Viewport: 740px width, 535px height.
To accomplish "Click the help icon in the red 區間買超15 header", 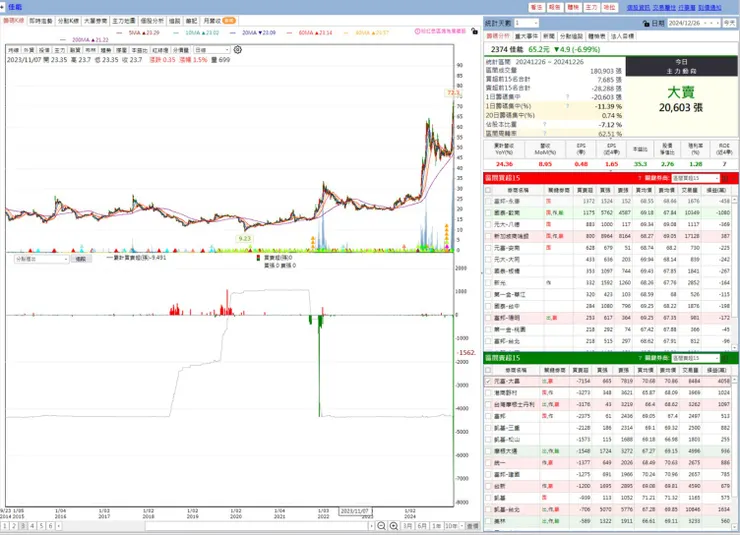I will tap(640, 178).
